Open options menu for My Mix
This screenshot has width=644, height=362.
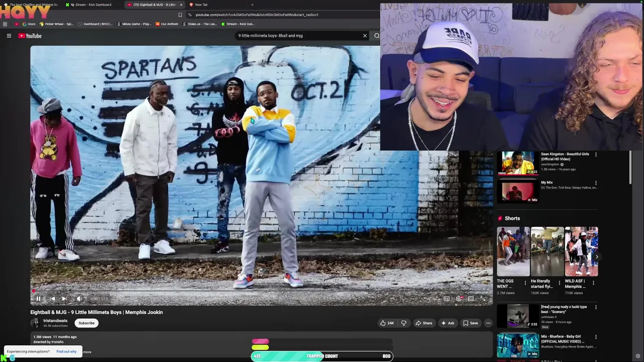click(x=596, y=183)
